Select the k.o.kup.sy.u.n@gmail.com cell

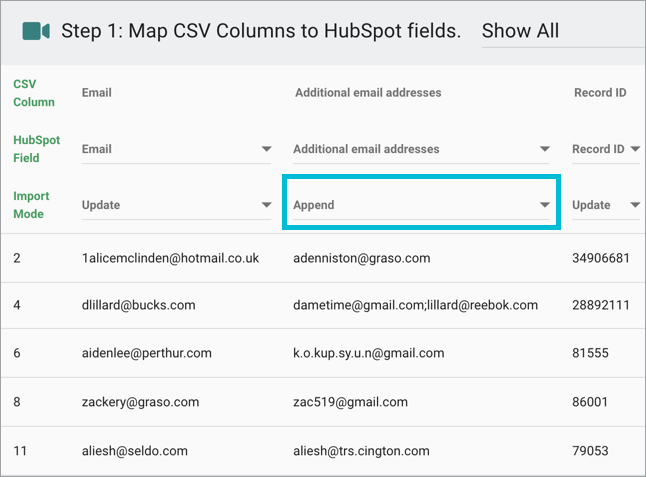(369, 353)
